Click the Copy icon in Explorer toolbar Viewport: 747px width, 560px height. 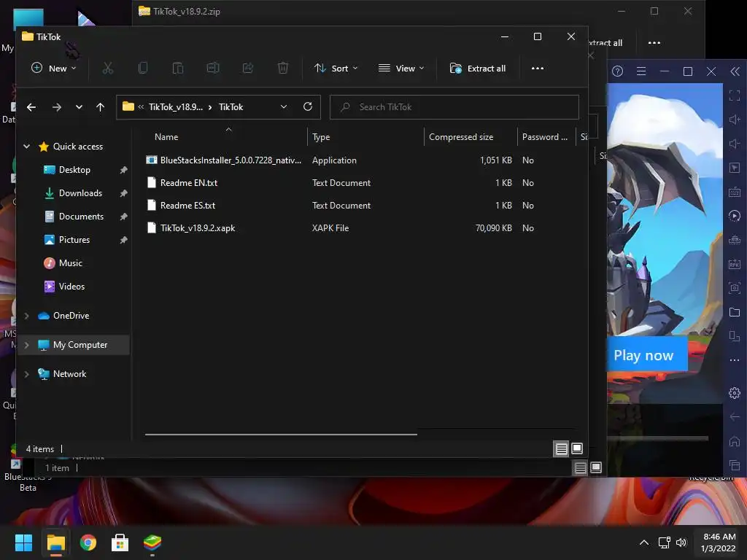pos(142,68)
